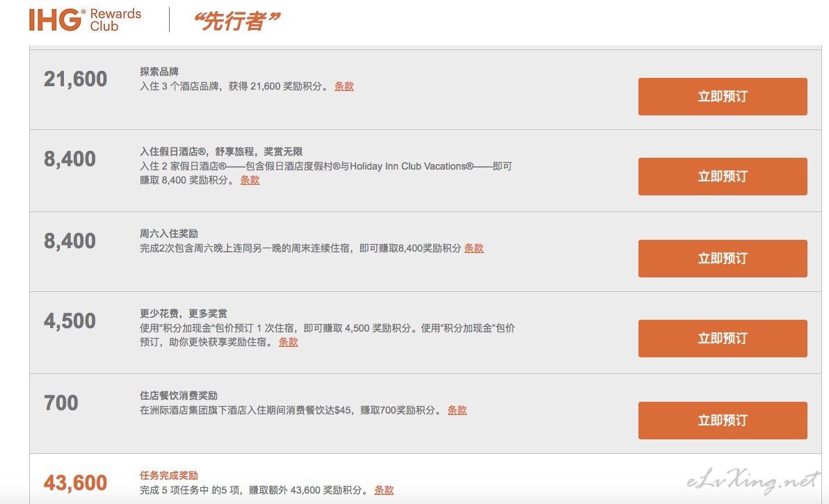Viewport: 829px width, 504px height.
Task: Open 条款 link under 入住假日酒店 offer
Action: pos(250,180)
